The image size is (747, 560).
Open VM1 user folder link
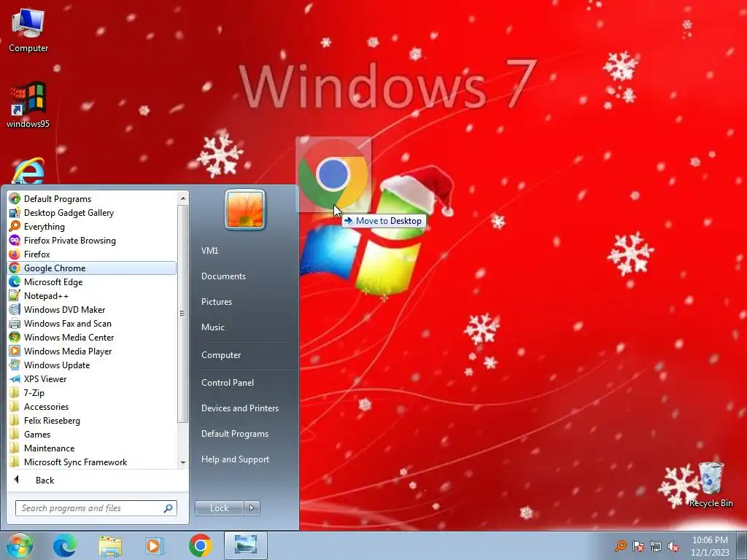pos(209,251)
